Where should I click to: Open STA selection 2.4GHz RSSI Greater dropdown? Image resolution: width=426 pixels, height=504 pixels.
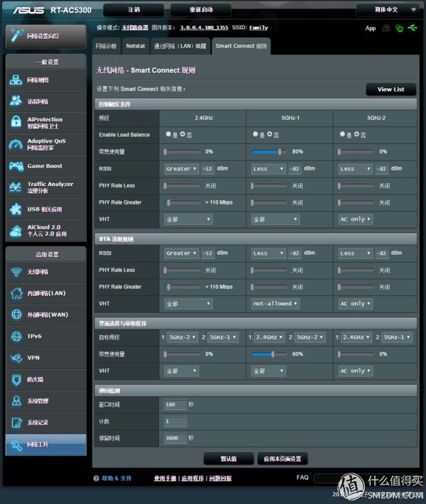coord(181,253)
